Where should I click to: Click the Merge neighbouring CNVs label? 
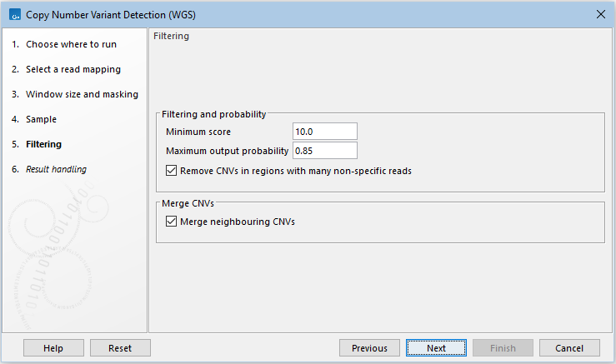pos(237,222)
